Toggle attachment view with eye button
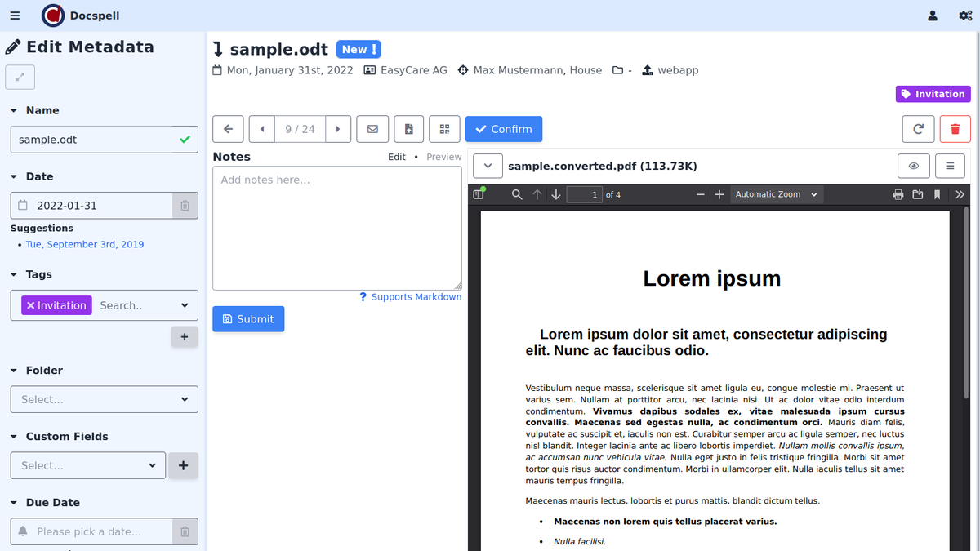The height and width of the screenshot is (551, 980). pos(913,166)
